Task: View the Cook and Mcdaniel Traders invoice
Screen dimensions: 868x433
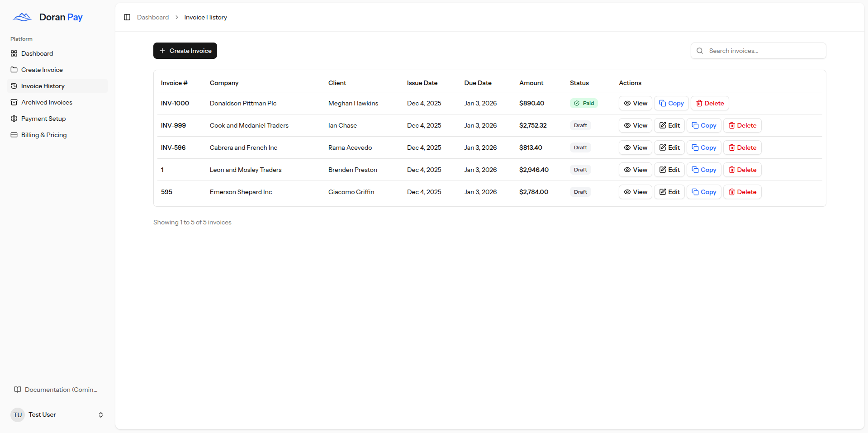Action: 635,125
